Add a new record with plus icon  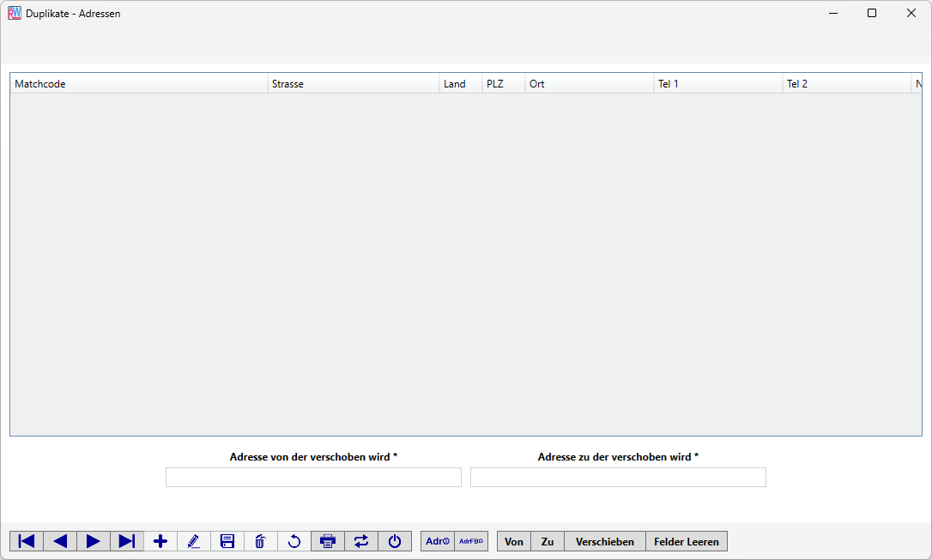pos(160,541)
